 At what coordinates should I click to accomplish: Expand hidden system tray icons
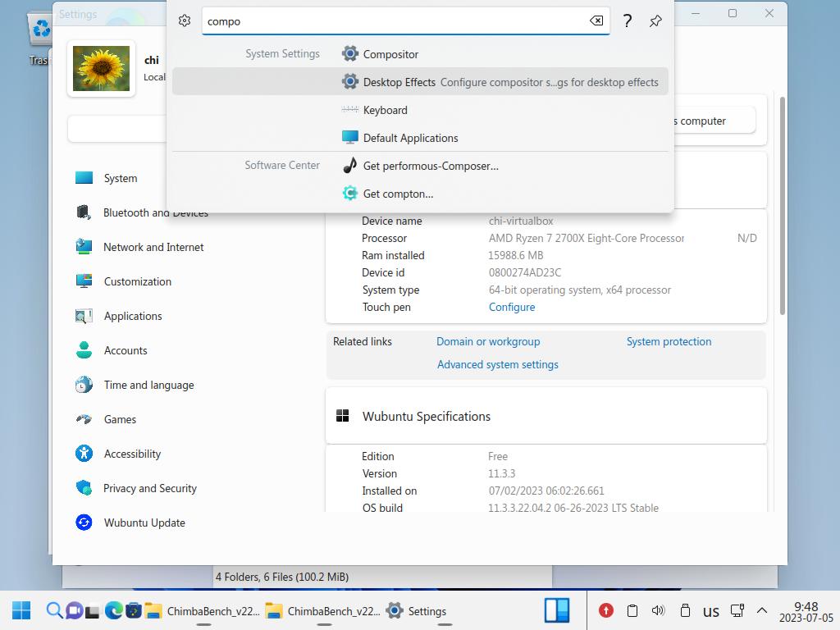762,610
